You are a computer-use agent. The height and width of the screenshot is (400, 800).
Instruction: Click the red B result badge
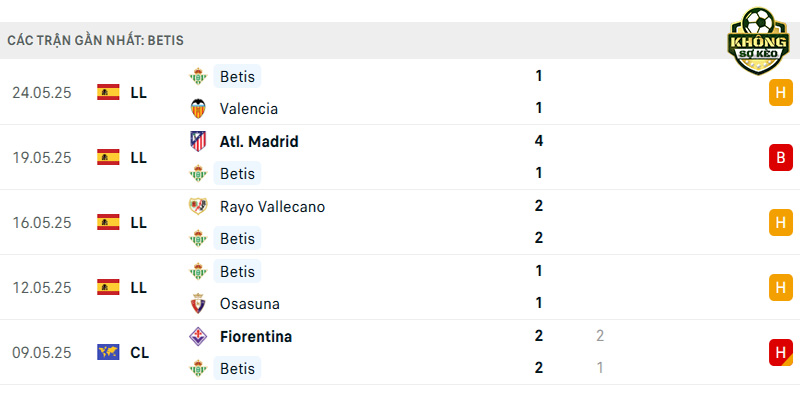click(781, 158)
